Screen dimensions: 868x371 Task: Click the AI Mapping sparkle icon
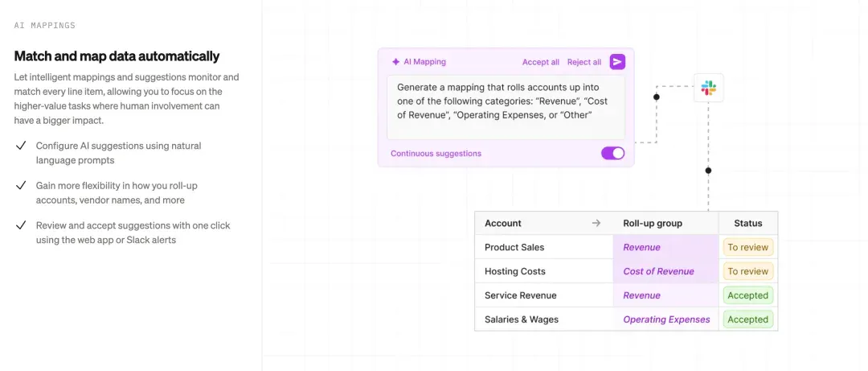[395, 62]
